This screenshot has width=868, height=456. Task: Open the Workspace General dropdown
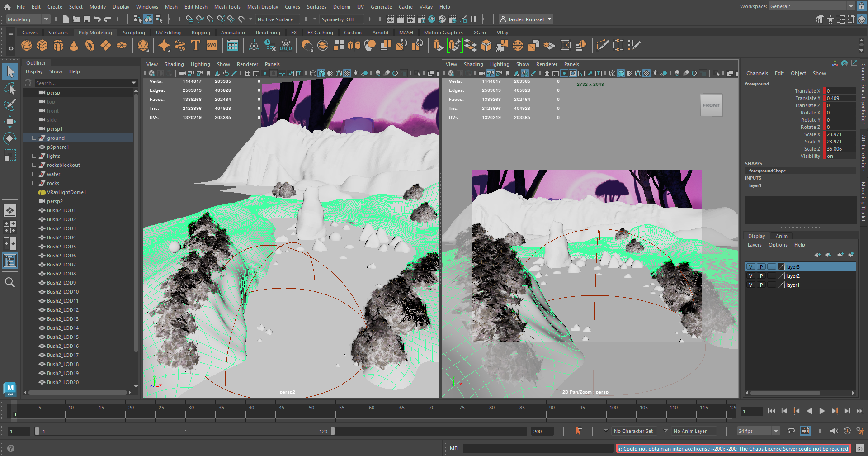811,6
